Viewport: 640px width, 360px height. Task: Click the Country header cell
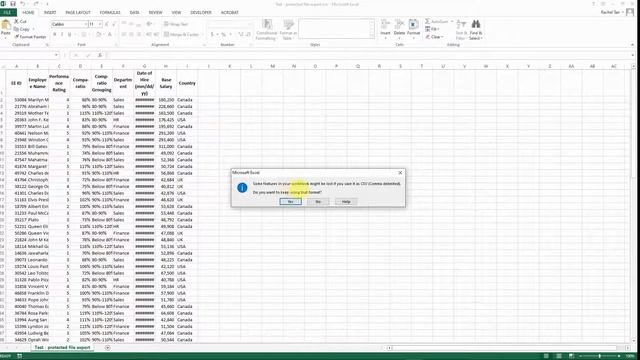(x=187, y=83)
